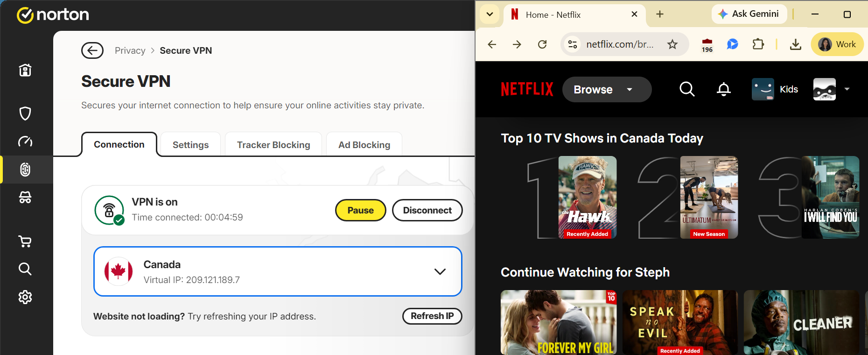
Task: Click the VPN status lock icon
Action: [x=109, y=210]
